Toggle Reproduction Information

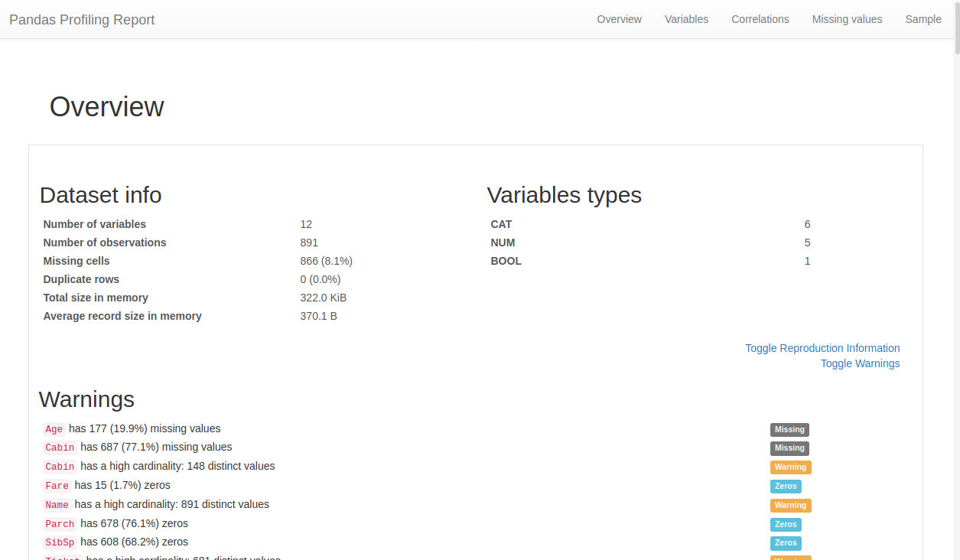[x=822, y=348]
